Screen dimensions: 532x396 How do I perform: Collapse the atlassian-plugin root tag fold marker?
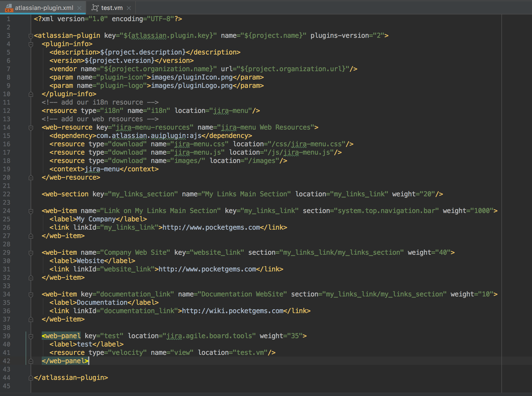pos(31,36)
